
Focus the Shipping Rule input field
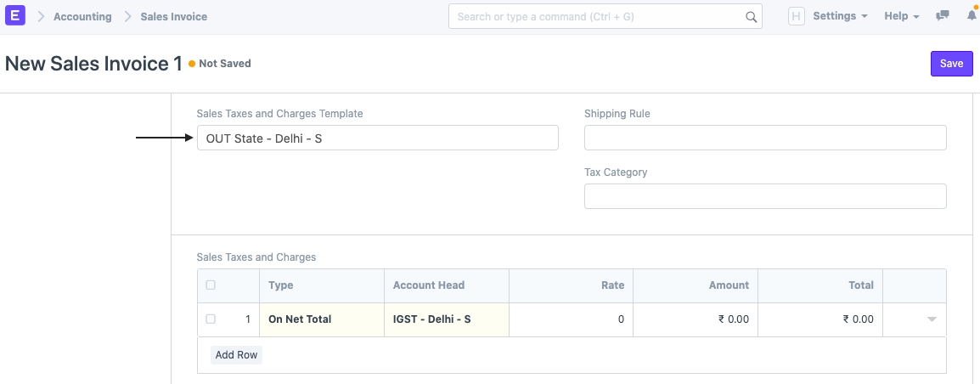(x=764, y=138)
